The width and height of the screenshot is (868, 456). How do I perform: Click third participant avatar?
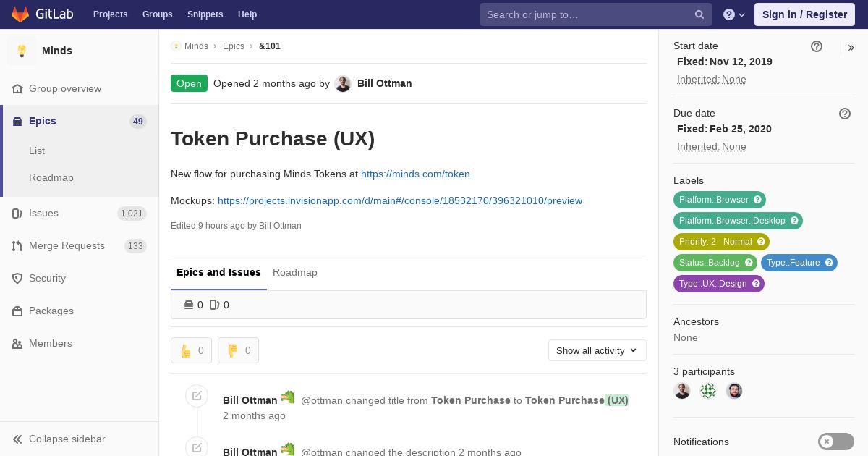(734, 391)
